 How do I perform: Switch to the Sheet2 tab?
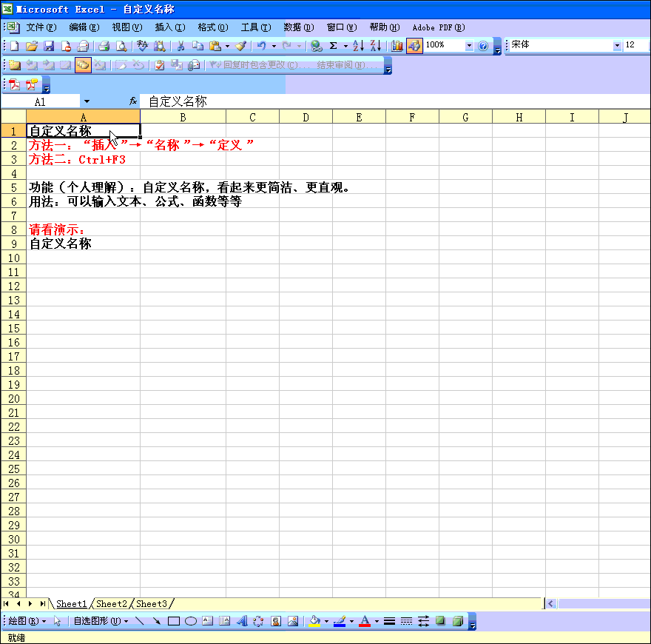point(112,604)
